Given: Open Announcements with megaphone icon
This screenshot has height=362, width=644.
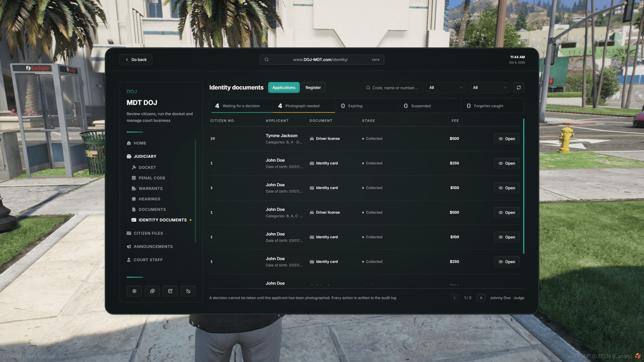Looking at the screenshot, I should 150,247.
